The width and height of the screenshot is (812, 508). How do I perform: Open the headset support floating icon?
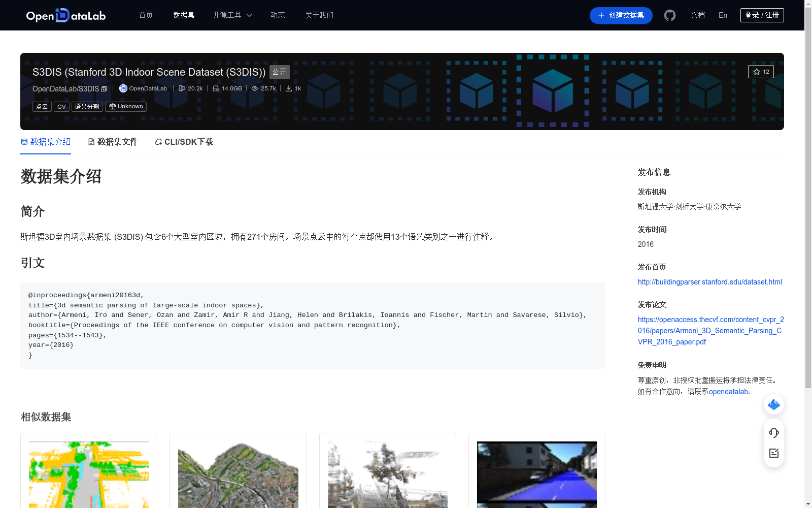pyautogui.click(x=773, y=433)
